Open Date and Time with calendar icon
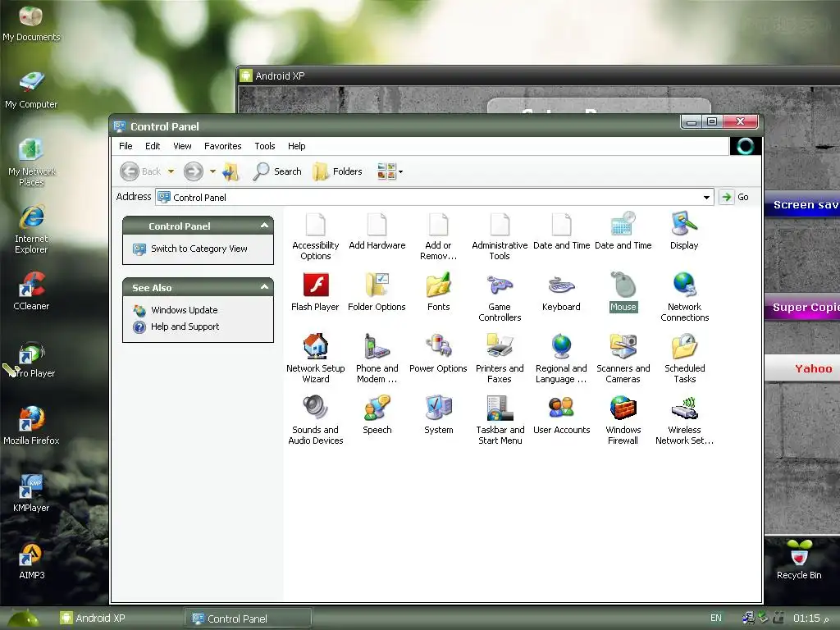This screenshot has width=840, height=630. pyautogui.click(x=623, y=231)
